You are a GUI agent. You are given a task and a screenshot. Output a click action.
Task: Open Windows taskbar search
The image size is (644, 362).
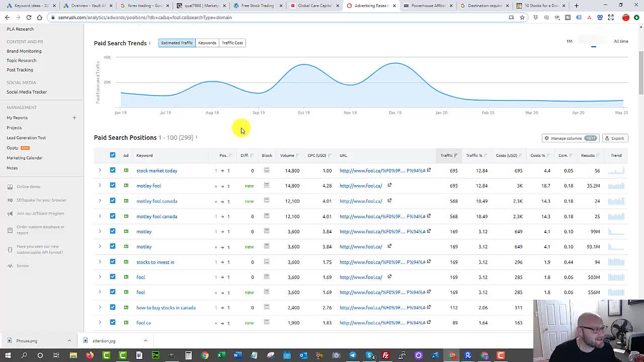click(24, 355)
